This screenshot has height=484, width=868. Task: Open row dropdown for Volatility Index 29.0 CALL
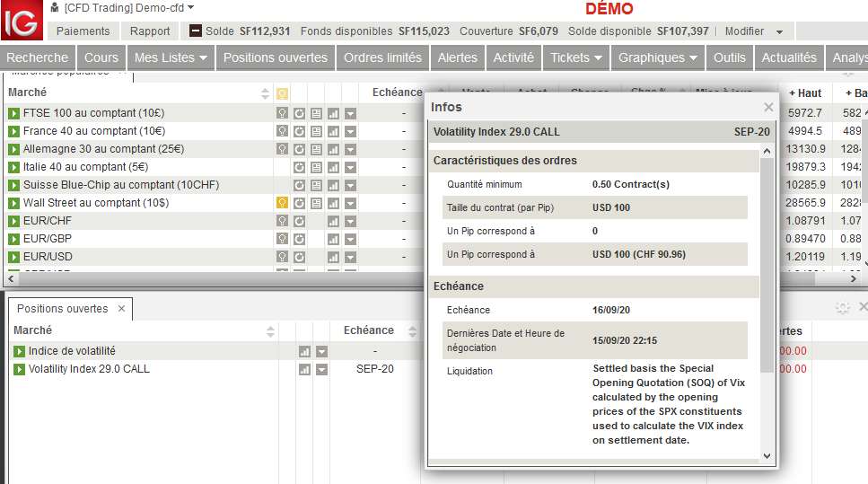[321, 369]
